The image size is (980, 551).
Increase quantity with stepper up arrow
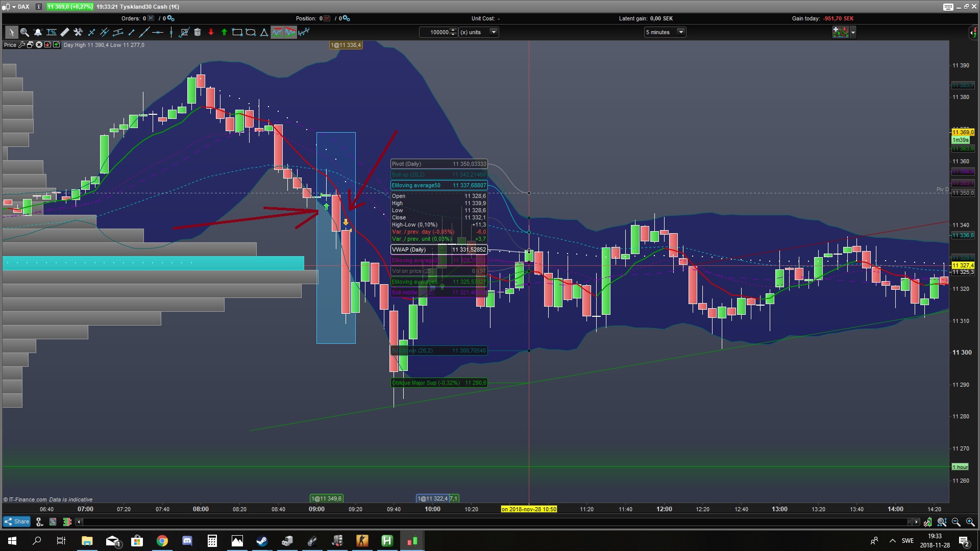[x=453, y=30]
